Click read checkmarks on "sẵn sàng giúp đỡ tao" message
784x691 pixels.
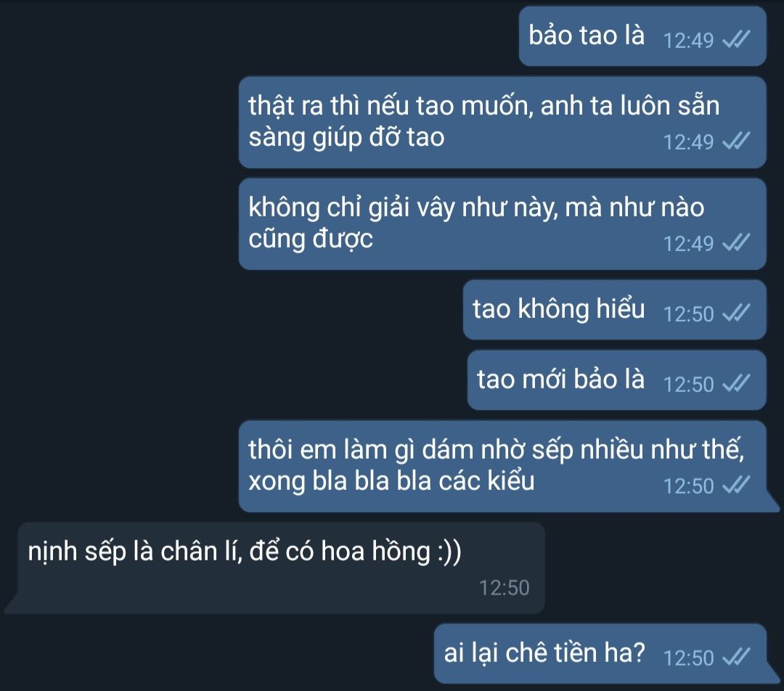point(737,142)
